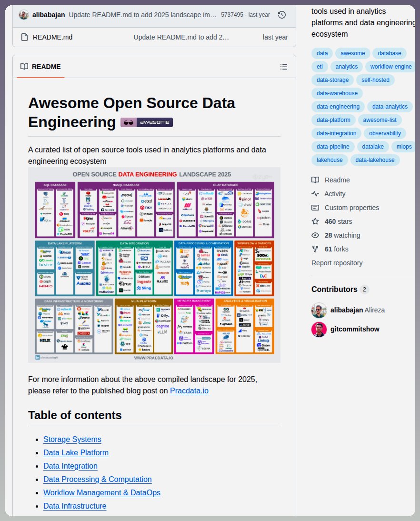The width and height of the screenshot is (420, 521).
Task: Select the 'data-pipeline' topic tag
Action: coord(333,146)
